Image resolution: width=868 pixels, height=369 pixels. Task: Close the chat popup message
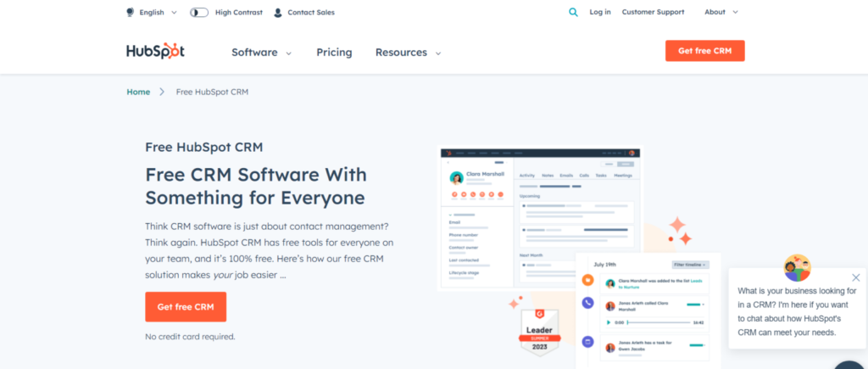click(x=856, y=277)
